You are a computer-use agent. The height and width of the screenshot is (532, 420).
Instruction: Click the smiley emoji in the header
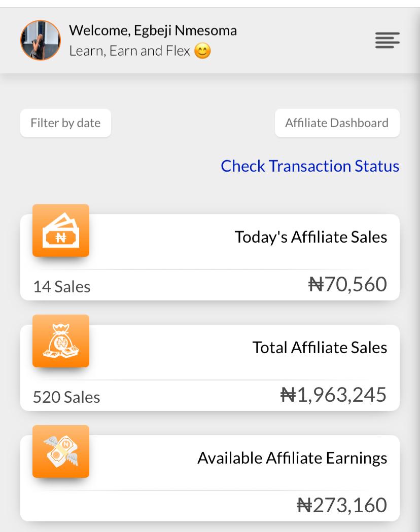tap(202, 51)
